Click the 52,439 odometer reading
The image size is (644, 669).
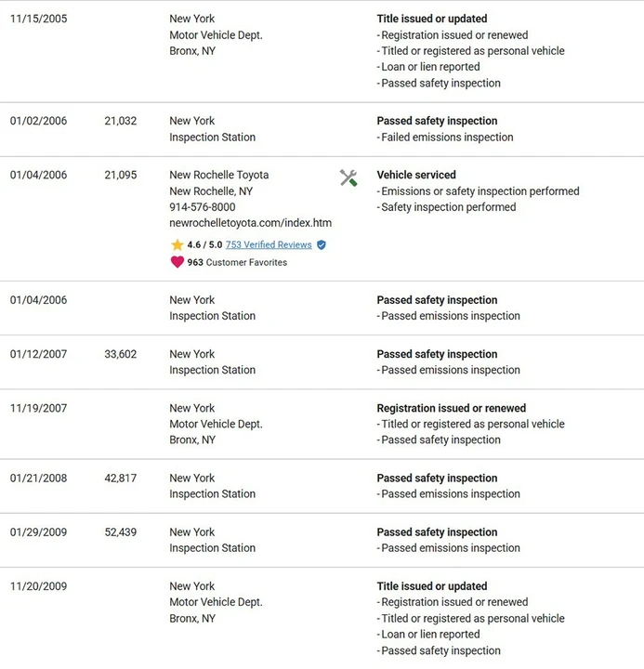[x=121, y=532]
